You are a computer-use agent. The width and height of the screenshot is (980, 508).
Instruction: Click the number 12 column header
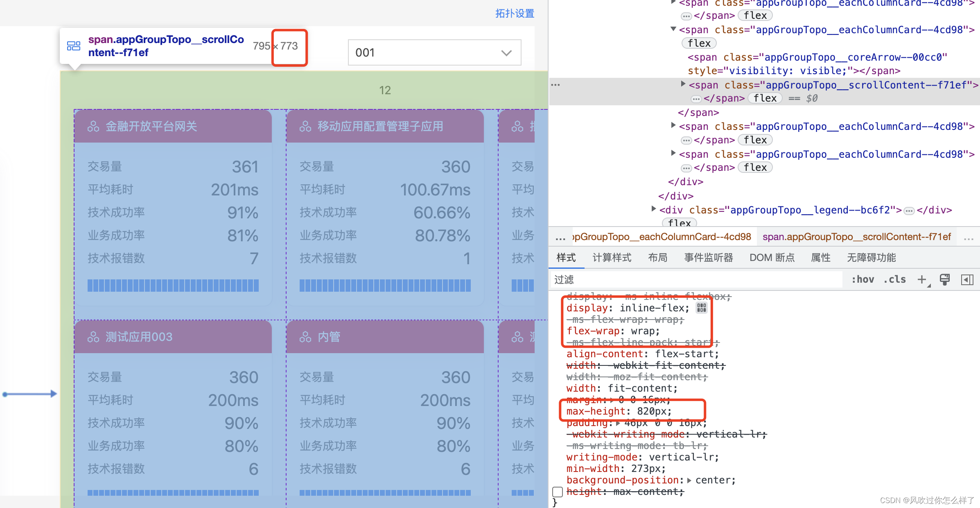coord(385,90)
